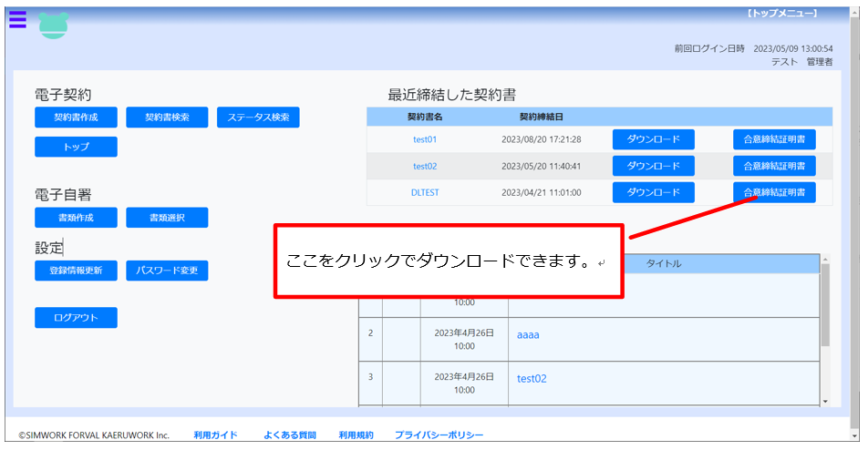This screenshot has width=868, height=450.
Task: Click 書類作成 under 電子自署
Action: click(x=76, y=218)
